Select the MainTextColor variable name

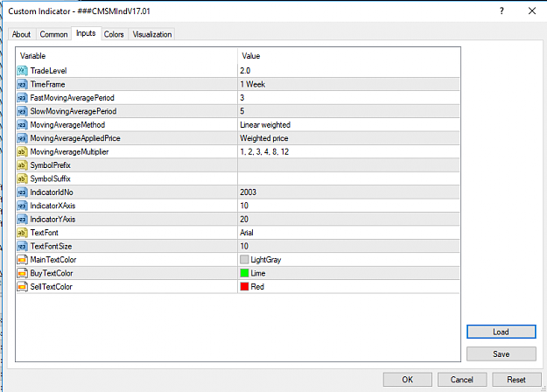click(x=53, y=260)
